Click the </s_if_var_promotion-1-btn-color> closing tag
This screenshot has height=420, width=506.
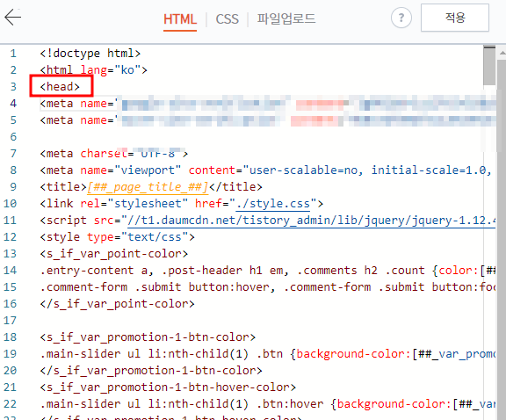click(151, 371)
